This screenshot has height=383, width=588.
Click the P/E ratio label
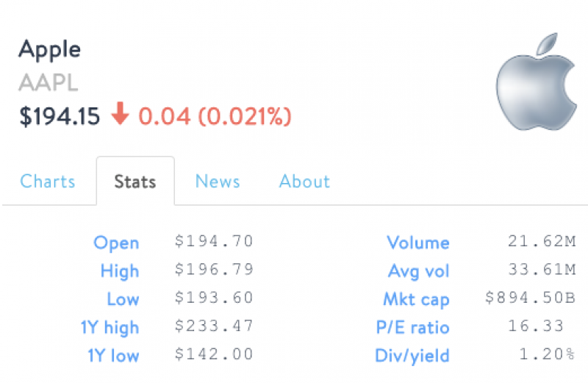tap(413, 327)
